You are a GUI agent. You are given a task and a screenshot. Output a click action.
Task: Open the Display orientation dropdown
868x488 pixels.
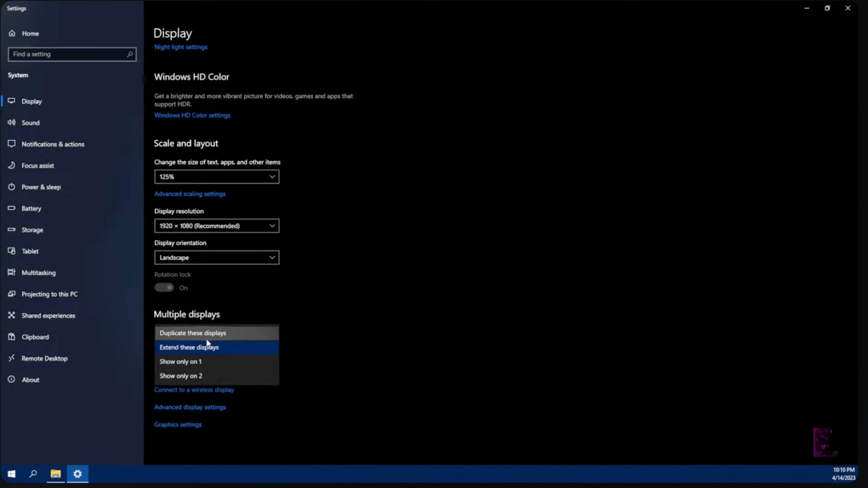point(217,258)
